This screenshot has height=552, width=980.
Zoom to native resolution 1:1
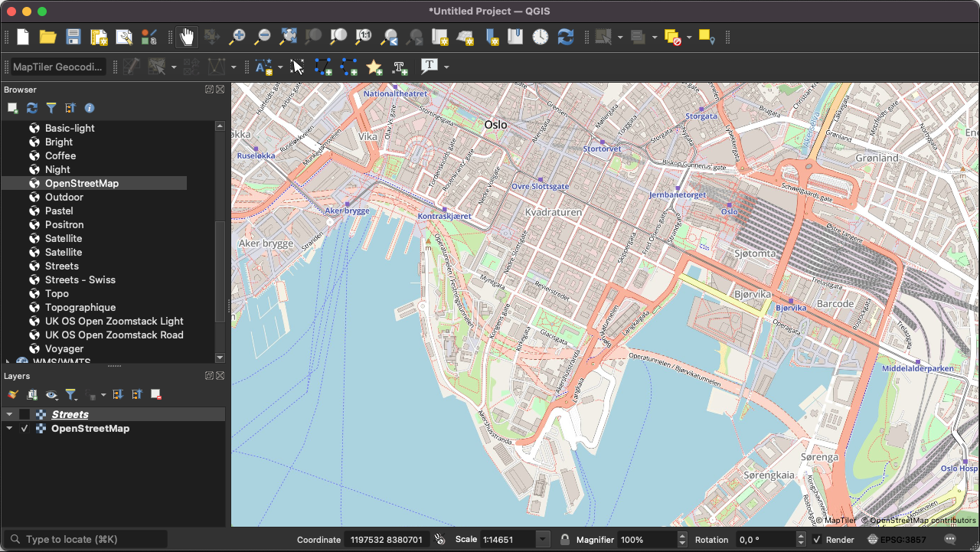point(364,37)
